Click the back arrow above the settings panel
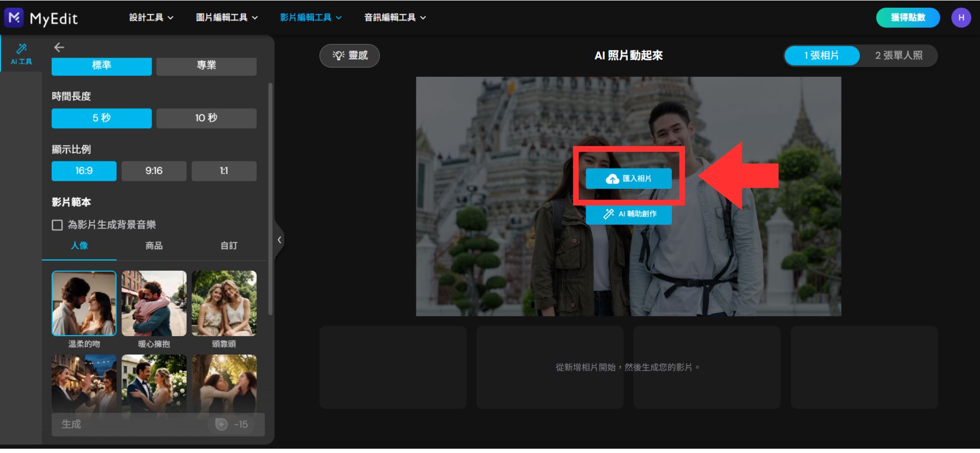The height and width of the screenshot is (453, 980). pos(59,47)
